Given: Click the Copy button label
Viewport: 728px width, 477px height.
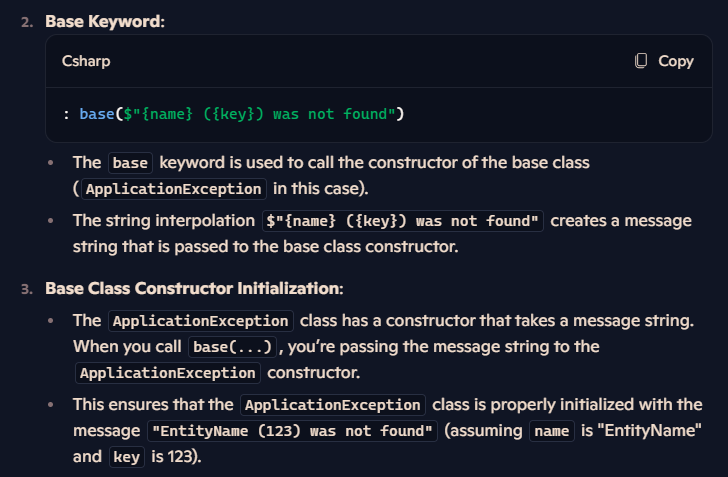Looking at the screenshot, I should (676, 61).
